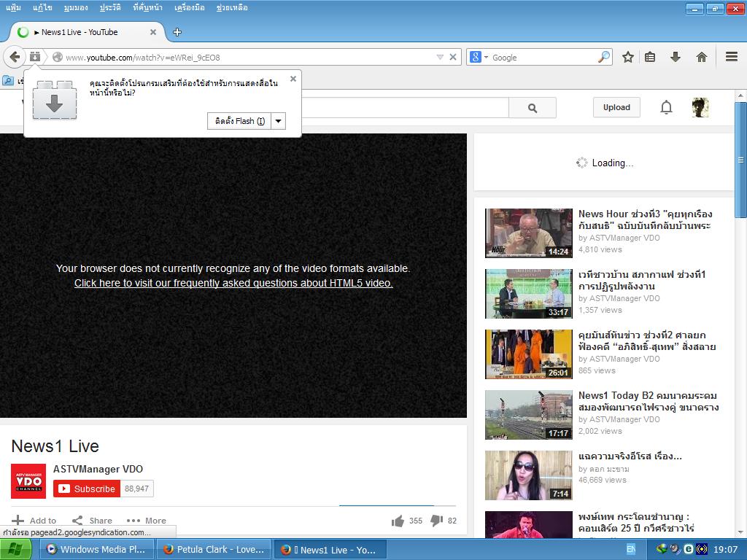Click the page vertical scrollbar thumb

click(741, 160)
